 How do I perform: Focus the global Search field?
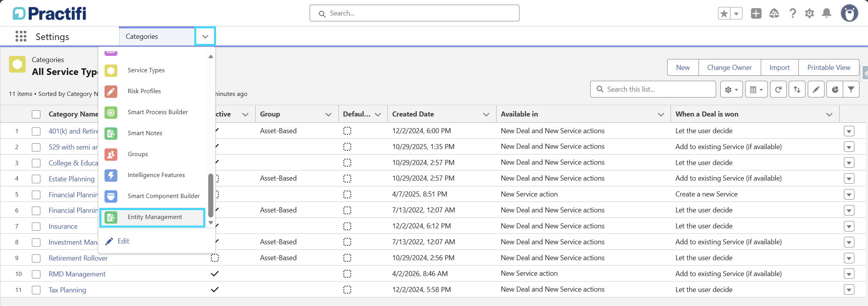(414, 13)
